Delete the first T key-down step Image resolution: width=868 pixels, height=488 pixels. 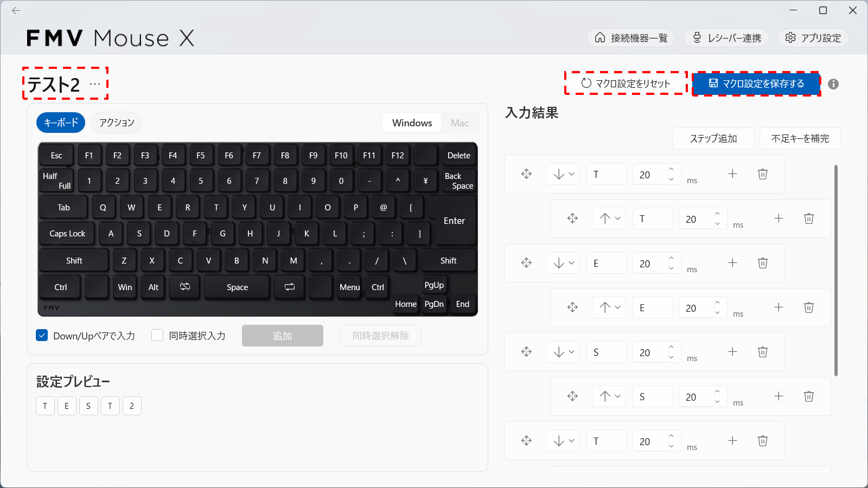click(763, 174)
